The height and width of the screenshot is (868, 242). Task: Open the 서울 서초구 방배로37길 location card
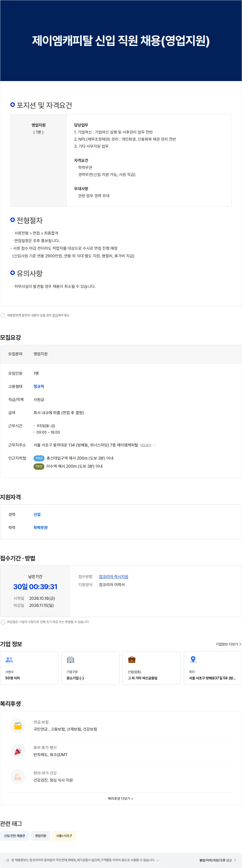[213, 668]
